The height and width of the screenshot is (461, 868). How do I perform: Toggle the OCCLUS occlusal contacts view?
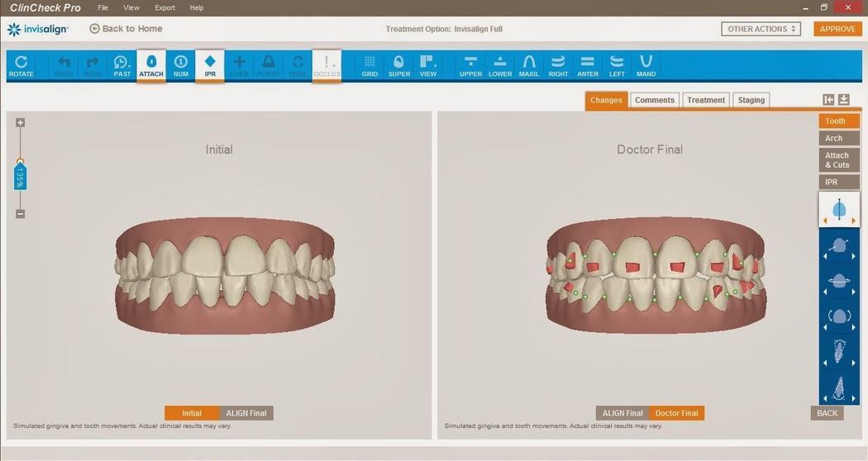tap(327, 66)
